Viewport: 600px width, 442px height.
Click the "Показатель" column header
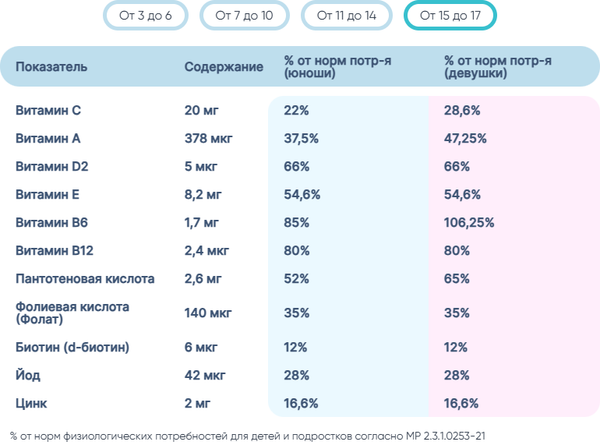(x=51, y=67)
